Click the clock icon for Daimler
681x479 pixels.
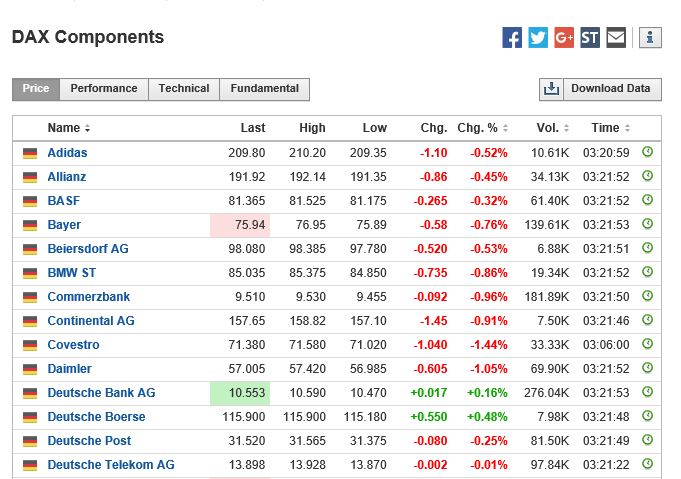(x=647, y=368)
